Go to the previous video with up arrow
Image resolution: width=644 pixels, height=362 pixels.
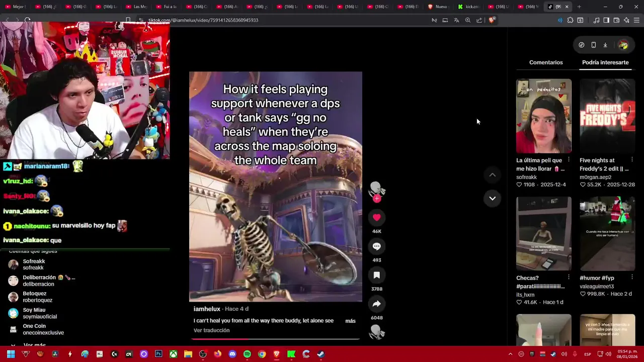493,175
